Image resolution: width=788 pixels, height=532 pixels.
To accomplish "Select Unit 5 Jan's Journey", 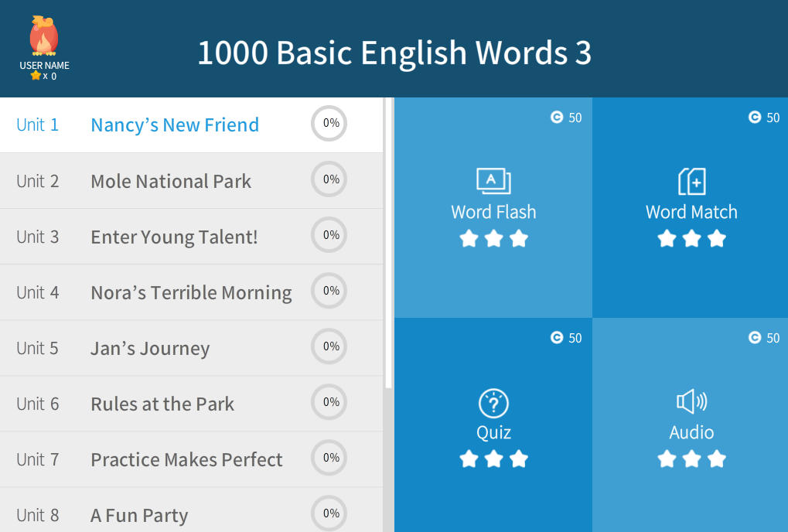I will pos(150,348).
